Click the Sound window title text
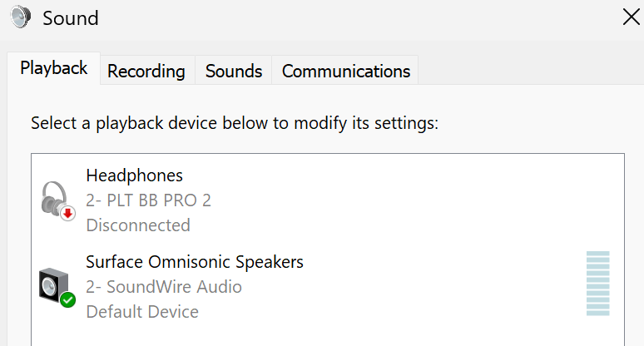Viewport: 644px width, 346px height. [71, 18]
